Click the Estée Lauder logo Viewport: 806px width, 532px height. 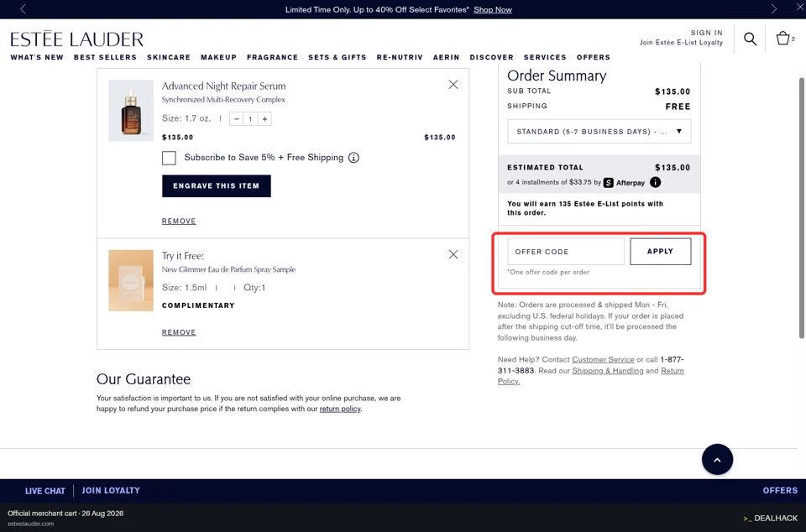(x=76, y=39)
